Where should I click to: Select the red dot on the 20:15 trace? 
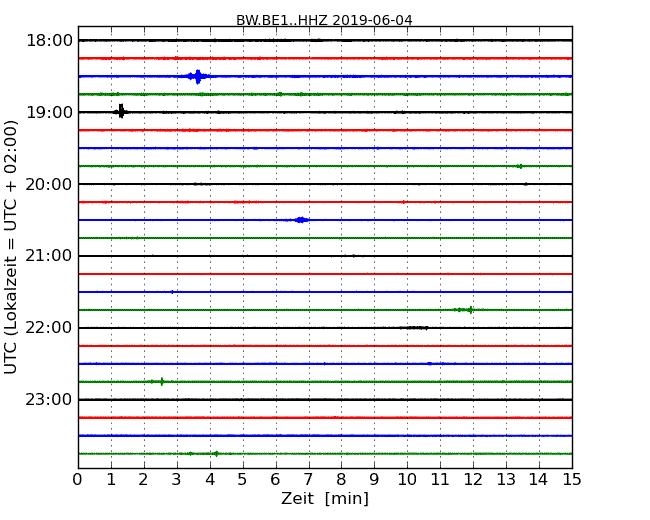404,202
